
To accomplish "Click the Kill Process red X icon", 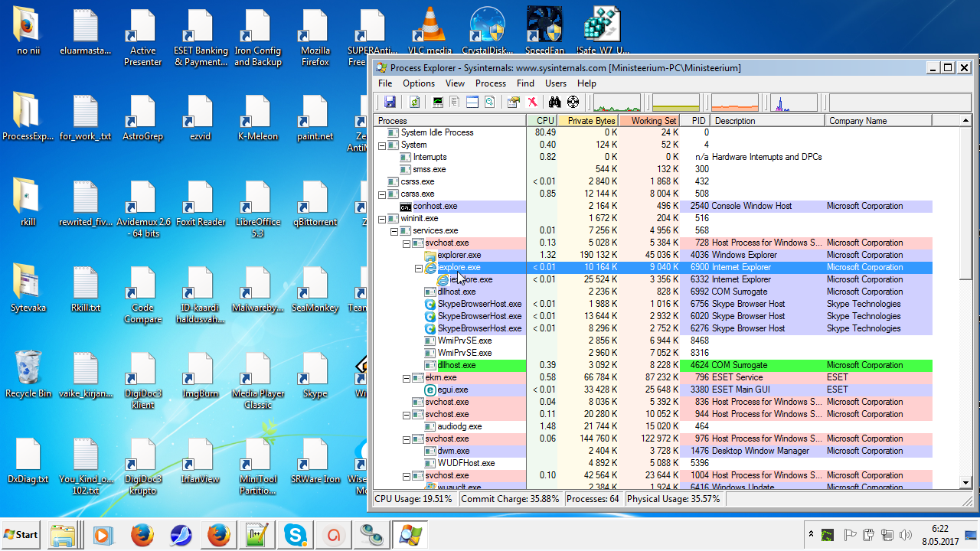I will click(x=532, y=102).
